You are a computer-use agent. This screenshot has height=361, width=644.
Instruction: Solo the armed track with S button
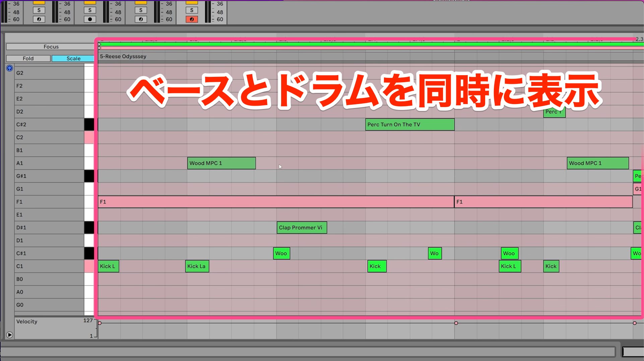coord(192,10)
